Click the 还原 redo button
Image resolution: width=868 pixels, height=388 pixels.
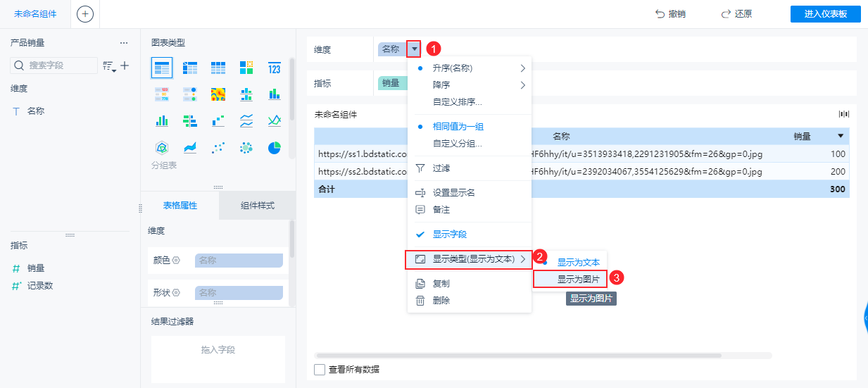(736, 14)
